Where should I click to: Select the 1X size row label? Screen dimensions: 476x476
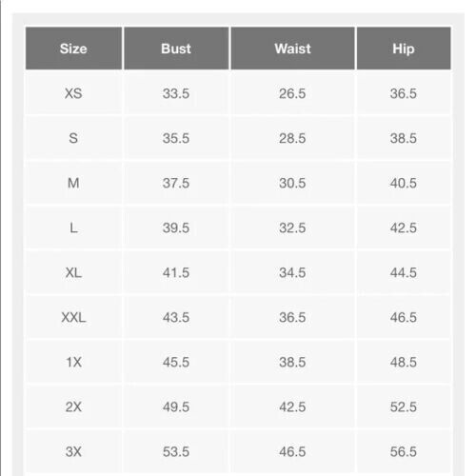click(73, 362)
